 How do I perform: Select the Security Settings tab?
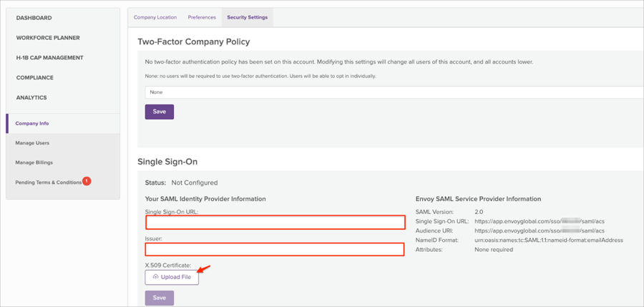tap(247, 17)
